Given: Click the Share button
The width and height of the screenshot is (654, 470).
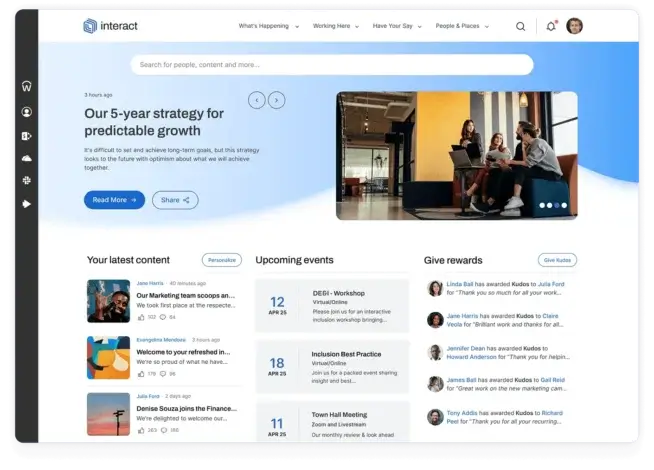Looking at the screenshot, I should point(175,200).
